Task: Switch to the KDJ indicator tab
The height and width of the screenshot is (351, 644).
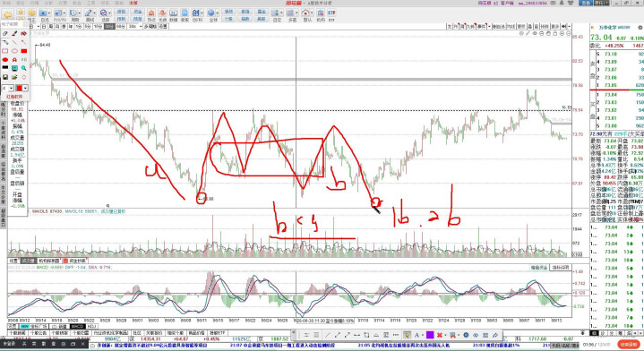Action: (91, 326)
